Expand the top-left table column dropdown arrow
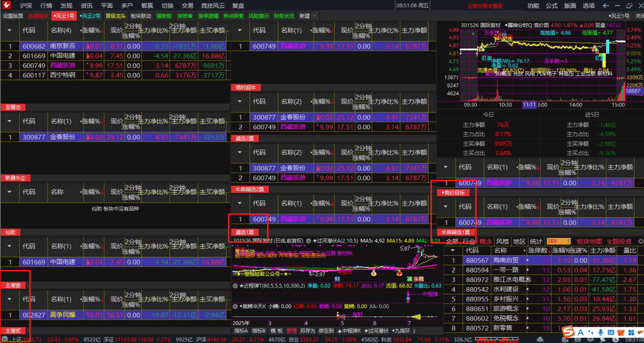The height and width of the screenshot is (343, 644). [9, 30]
